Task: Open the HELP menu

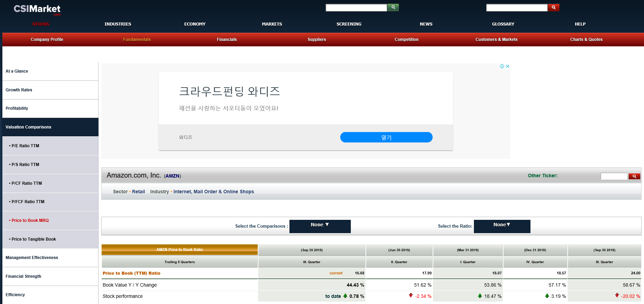Action: point(580,24)
